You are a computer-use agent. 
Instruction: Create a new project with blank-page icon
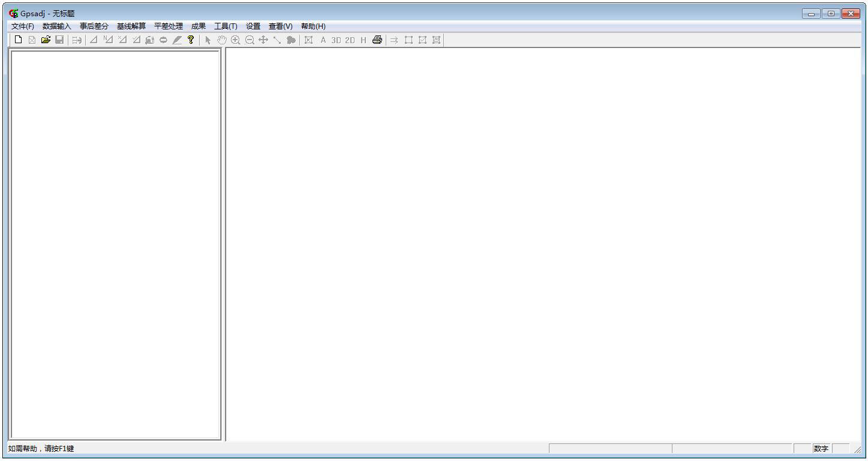19,40
